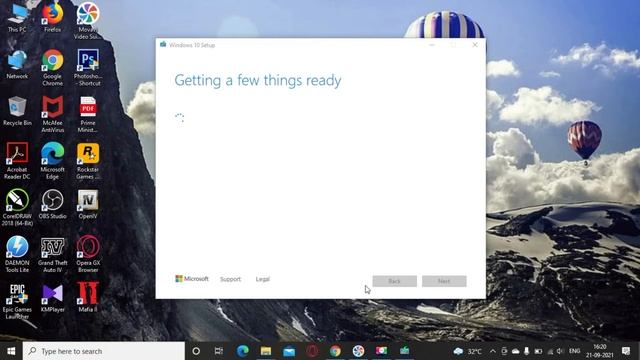Open the OpenIV desktop shortcut
Screen dimensions: 640x360
click(88, 204)
